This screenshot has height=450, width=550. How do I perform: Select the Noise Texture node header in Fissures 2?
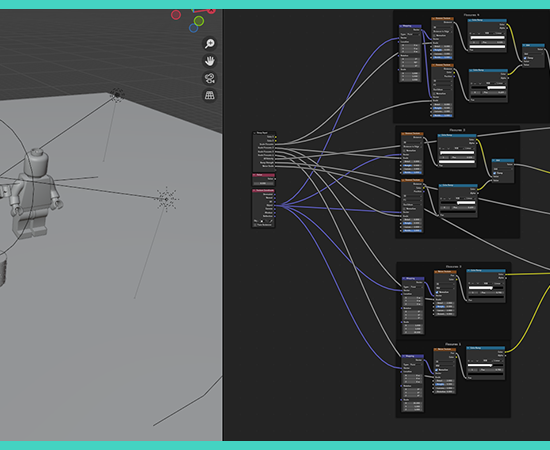pyautogui.click(x=445, y=271)
